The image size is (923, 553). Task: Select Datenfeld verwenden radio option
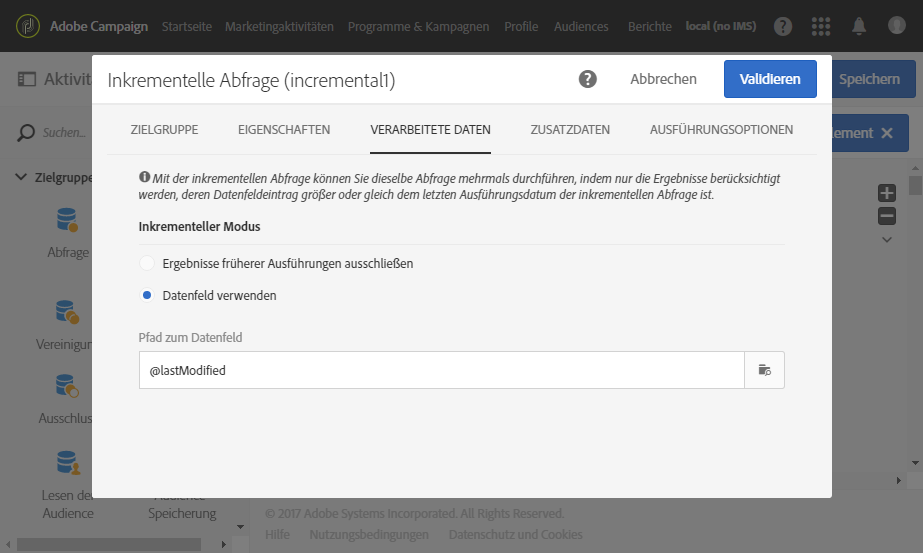[x=147, y=294]
